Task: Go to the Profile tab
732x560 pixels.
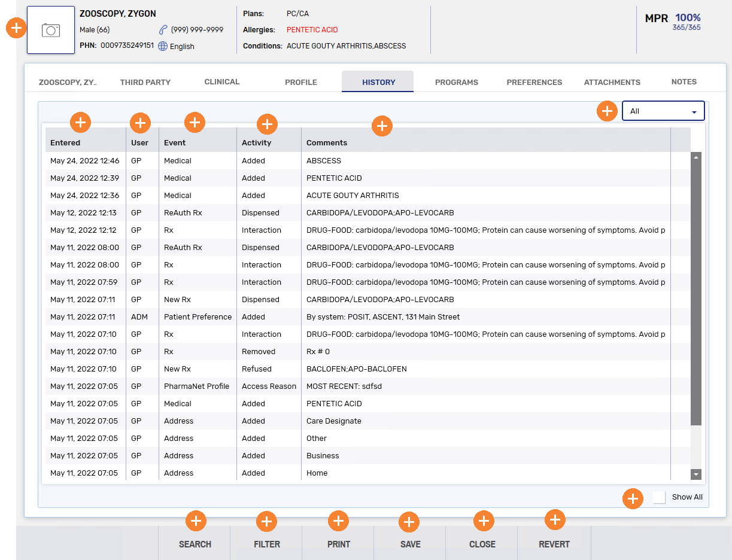Action: point(301,83)
